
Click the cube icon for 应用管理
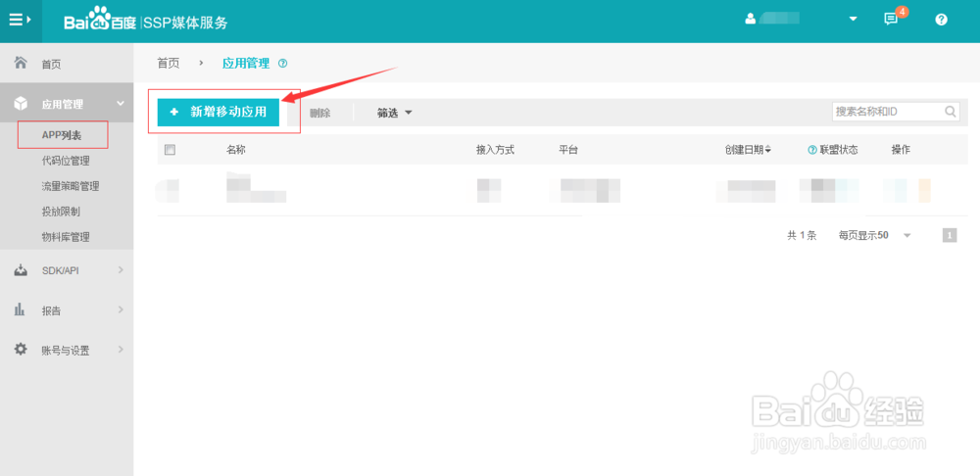[21, 103]
